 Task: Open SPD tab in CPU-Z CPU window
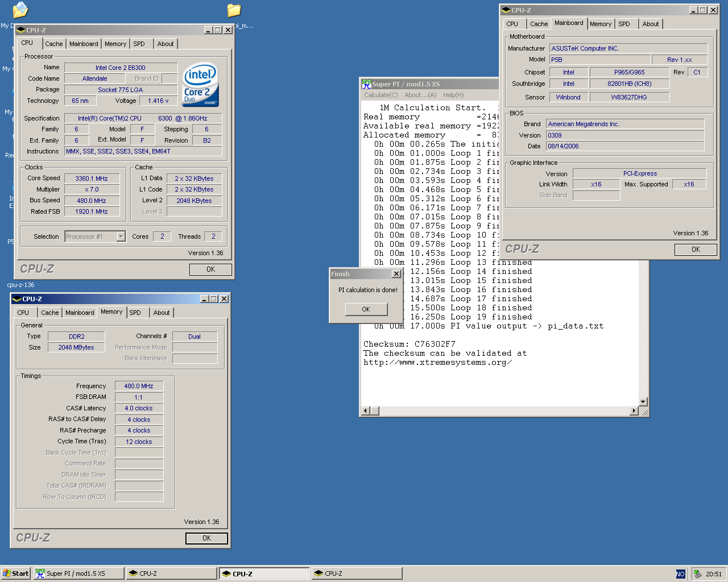[139, 44]
